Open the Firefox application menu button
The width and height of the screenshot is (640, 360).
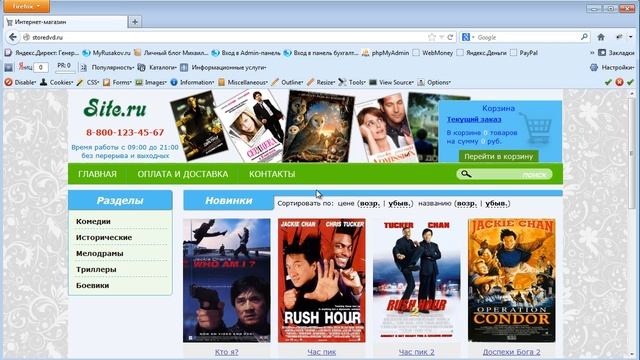27,6
